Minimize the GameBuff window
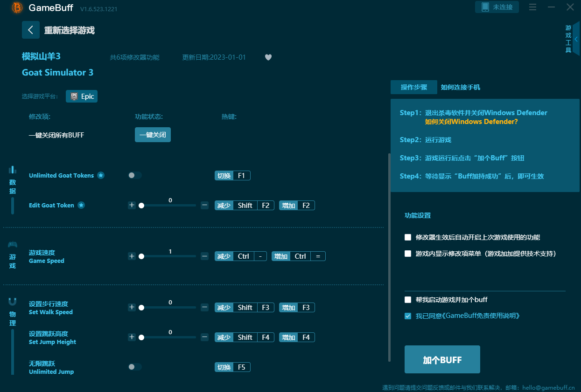 pyautogui.click(x=551, y=7)
